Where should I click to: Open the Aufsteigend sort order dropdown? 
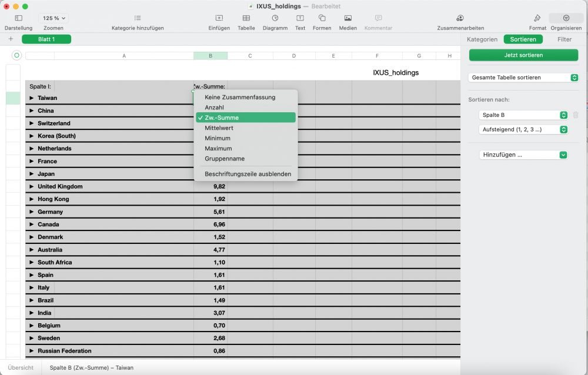click(x=523, y=129)
